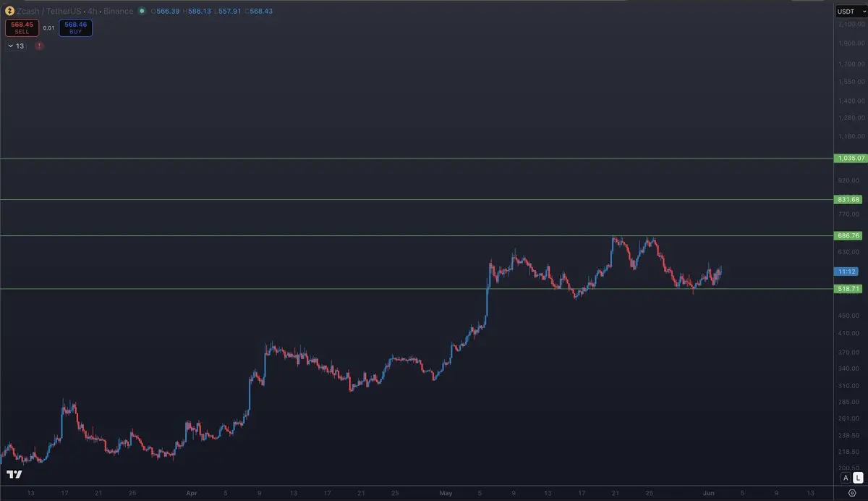Viewport: 868px width, 501px height.
Task: Click the 686.76 green price label
Action: (x=848, y=235)
